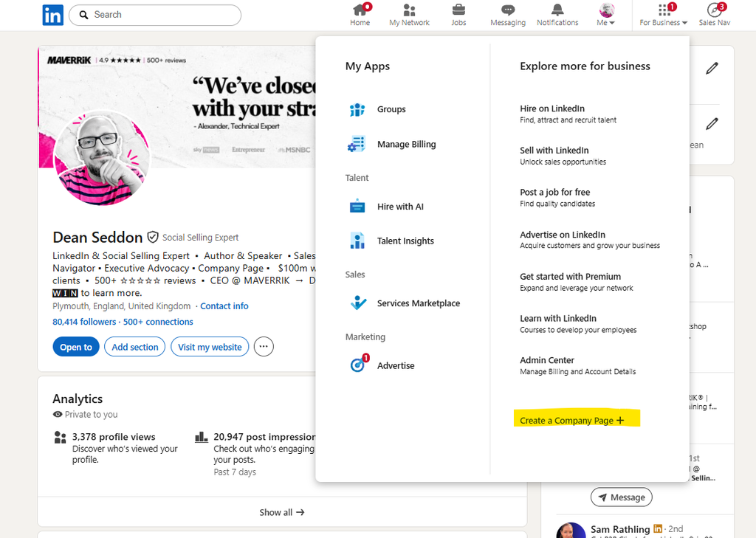
Task: Select Learn with LinkedIn
Action: pos(578,323)
